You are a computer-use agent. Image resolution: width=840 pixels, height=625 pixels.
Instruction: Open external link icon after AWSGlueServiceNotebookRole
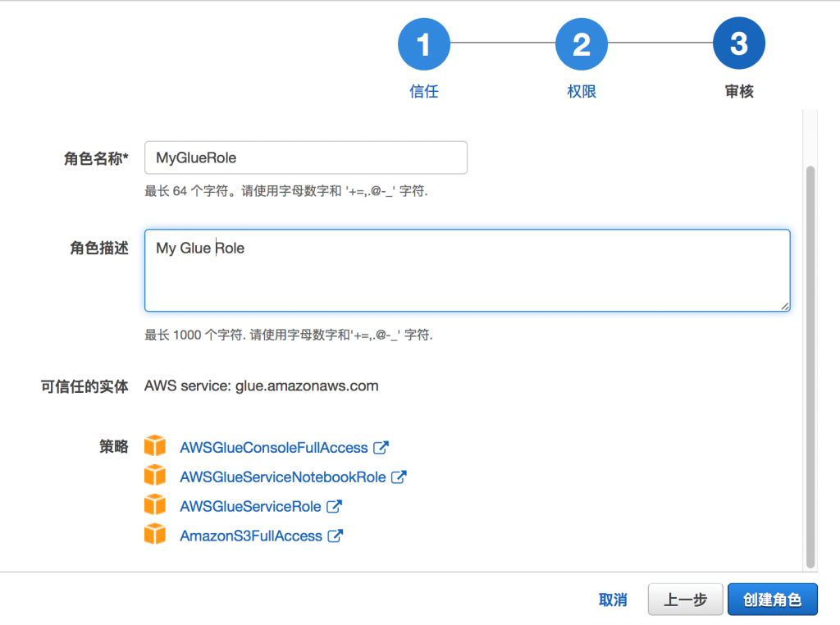pyautogui.click(x=399, y=477)
